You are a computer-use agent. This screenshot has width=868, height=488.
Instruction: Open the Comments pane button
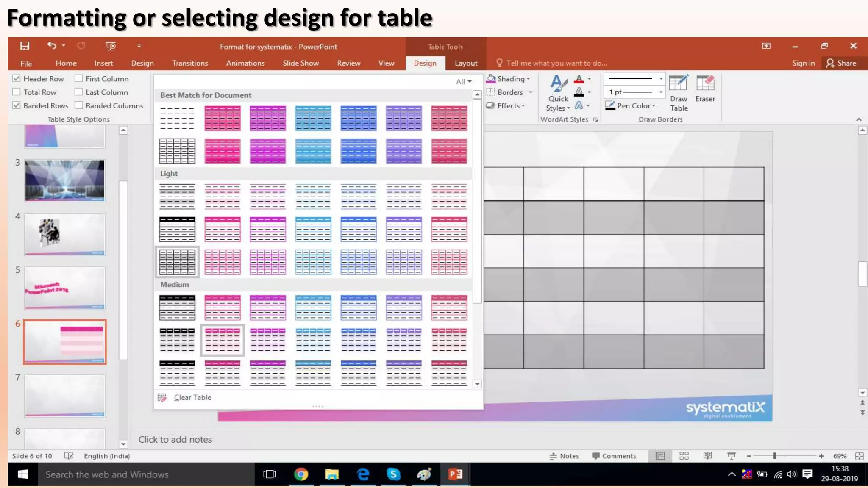[614, 456]
